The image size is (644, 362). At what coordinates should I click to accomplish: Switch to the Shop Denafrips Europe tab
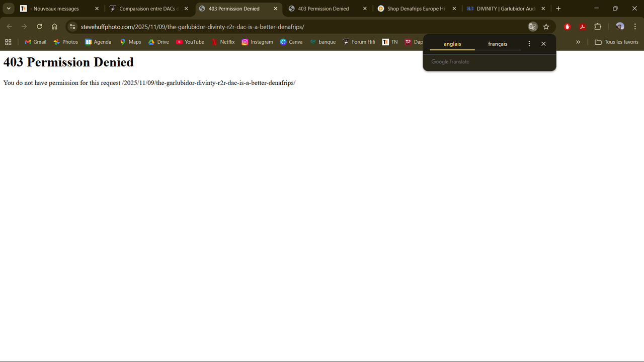(x=414, y=9)
